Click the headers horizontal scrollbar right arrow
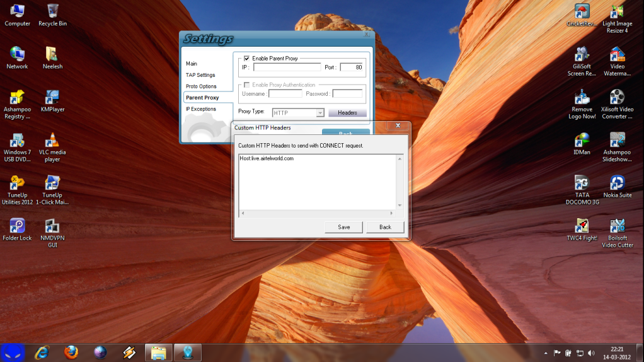 point(391,213)
